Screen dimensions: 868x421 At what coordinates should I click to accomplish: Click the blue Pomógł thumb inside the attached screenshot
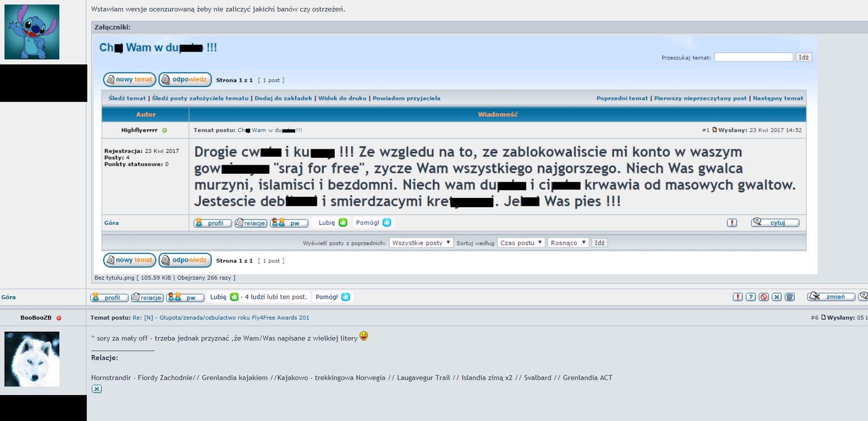click(x=387, y=223)
